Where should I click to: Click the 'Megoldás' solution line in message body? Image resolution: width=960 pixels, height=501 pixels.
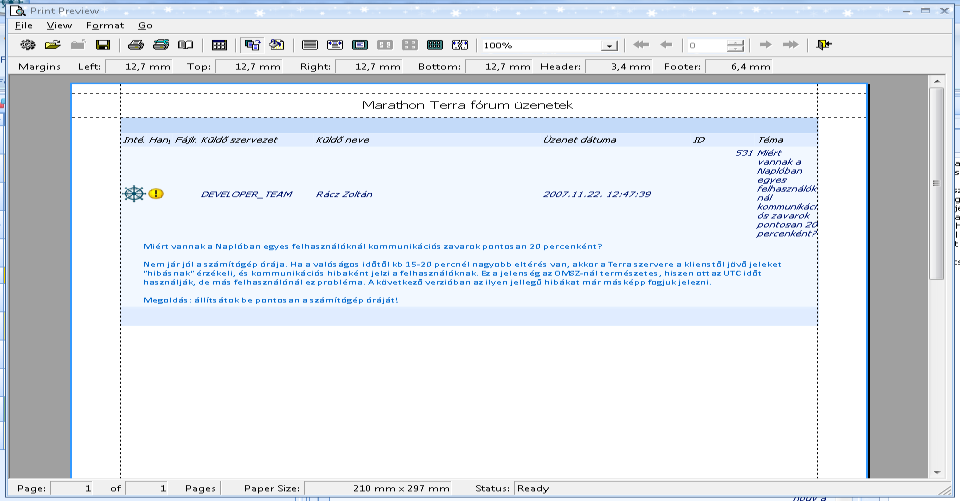271,300
